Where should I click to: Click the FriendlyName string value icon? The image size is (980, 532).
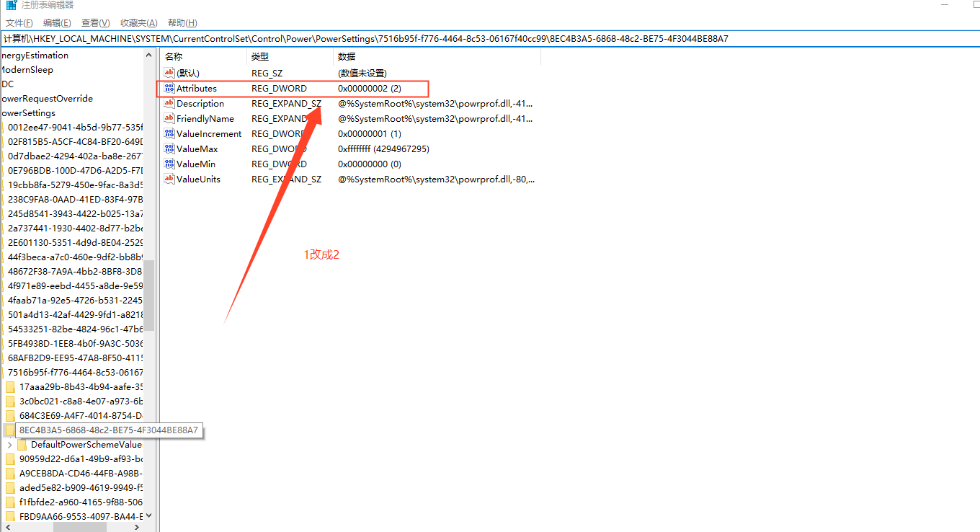point(169,119)
